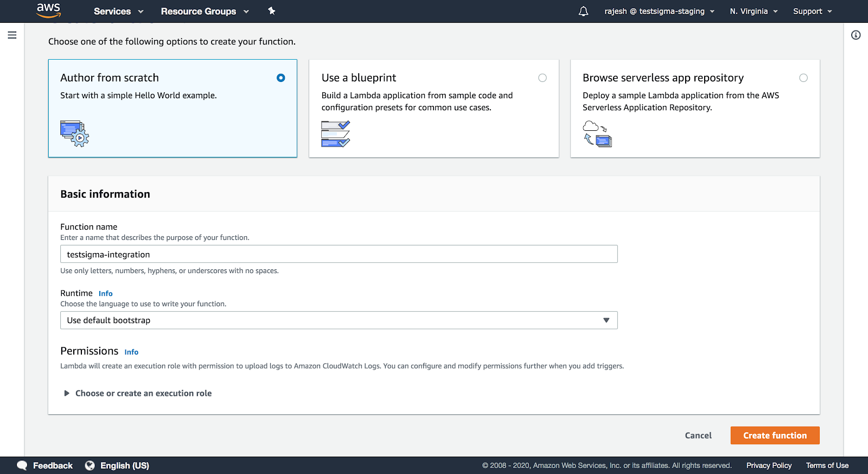This screenshot has width=868, height=474.
Task: Click the globe language icon
Action: tap(90, 465)
